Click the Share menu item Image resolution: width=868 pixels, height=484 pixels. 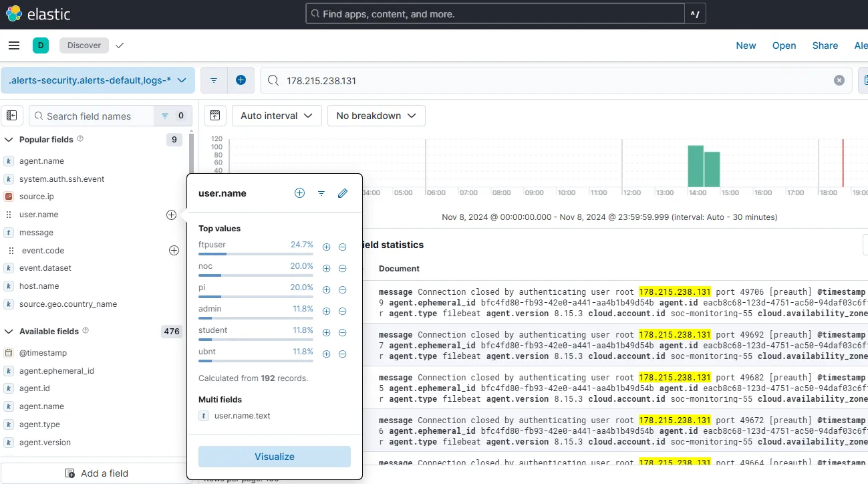[825, 45]
